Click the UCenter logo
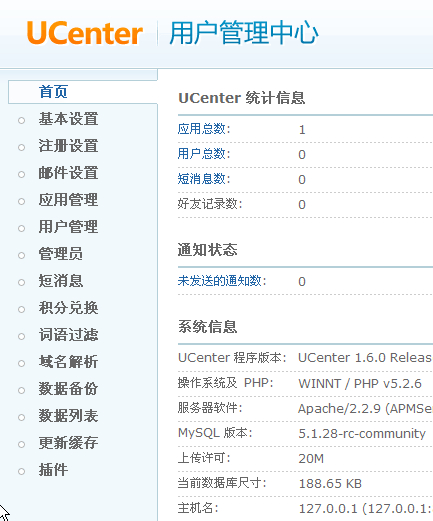This screenshot has height=521, width=433. (85, 33)
